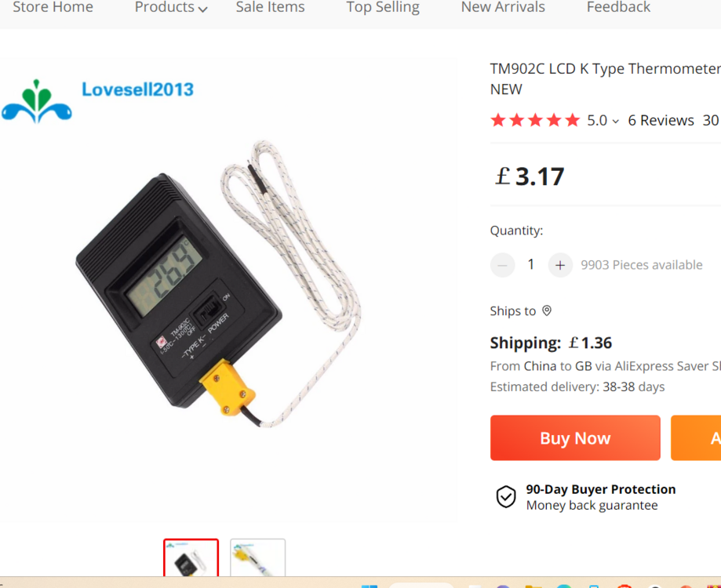This screenshot has width=721, height=588.
Task: View the New Arrivals tab
Action: 503,7
